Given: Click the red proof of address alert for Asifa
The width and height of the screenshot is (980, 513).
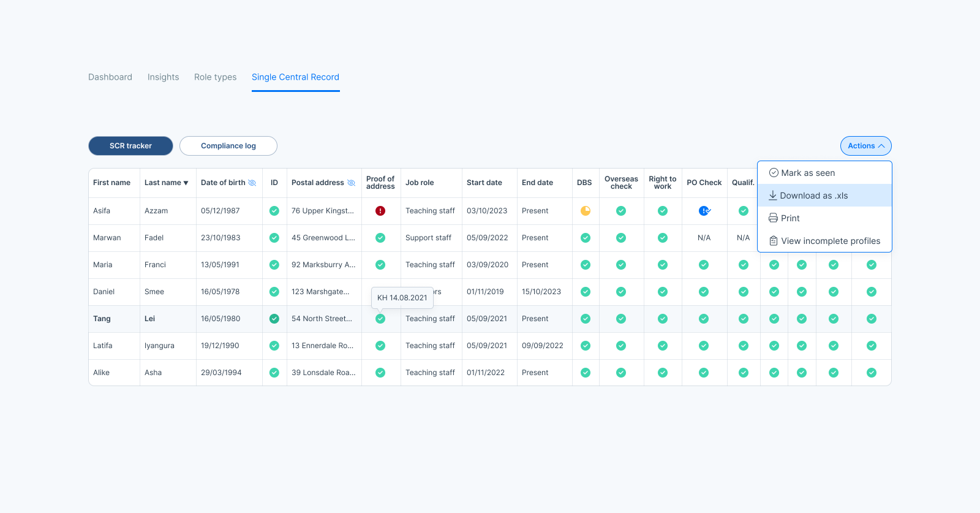Looking at the screenshot, I should (x=380, y=211).
